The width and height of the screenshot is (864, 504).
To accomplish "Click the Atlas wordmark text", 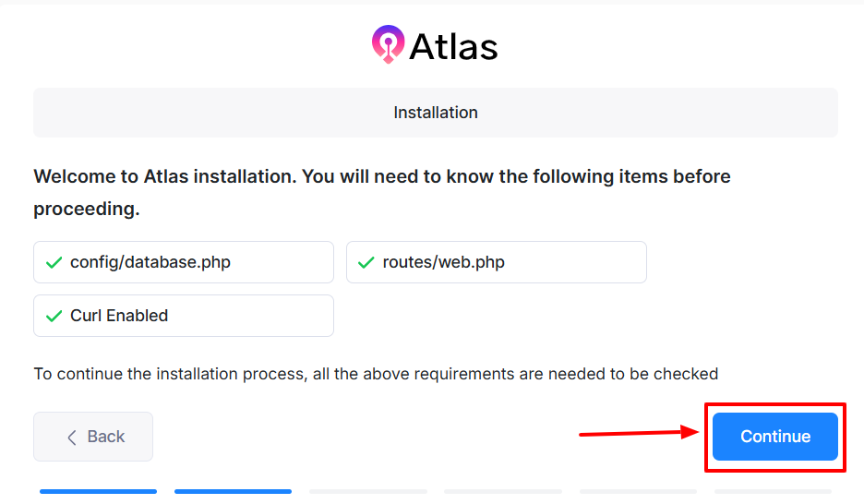I will click(453, 46).
